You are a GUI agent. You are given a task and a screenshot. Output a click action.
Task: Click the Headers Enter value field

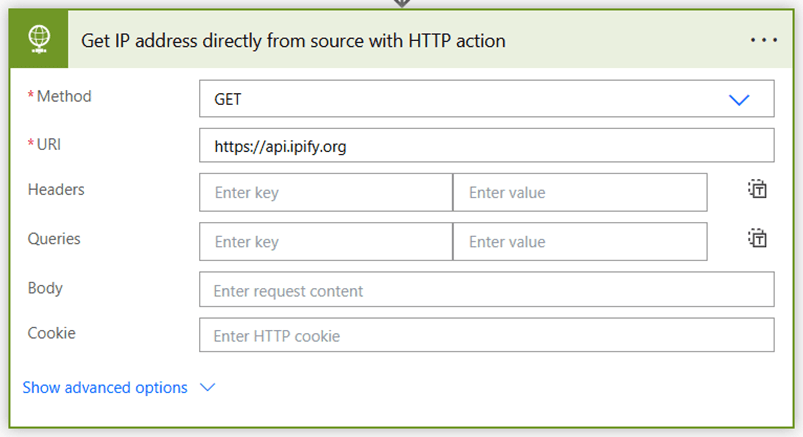coord(579,193)
